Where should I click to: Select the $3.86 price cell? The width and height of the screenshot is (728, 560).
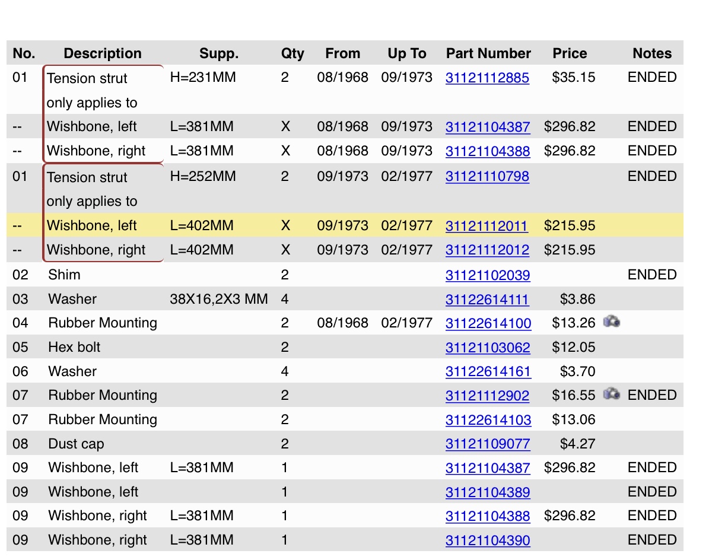(577, 299)
